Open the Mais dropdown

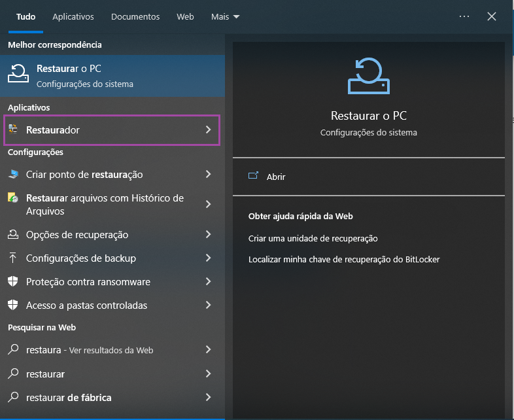[225, 17]
